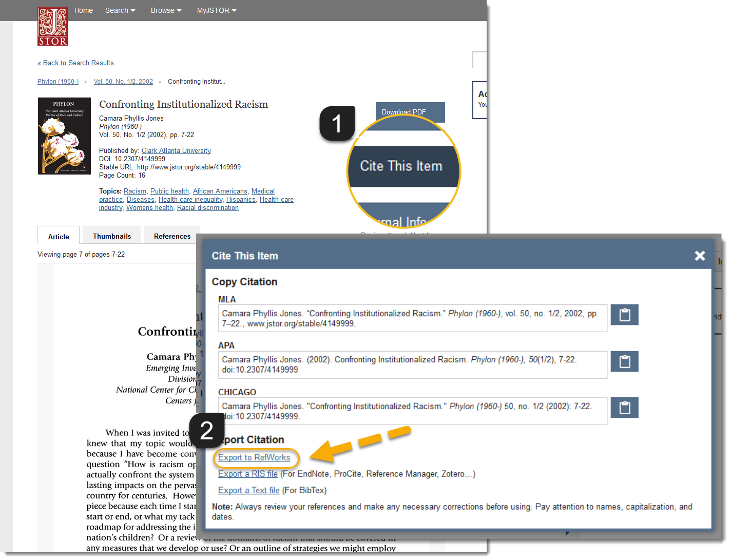Click the Cite This Item button

(403, 165)
